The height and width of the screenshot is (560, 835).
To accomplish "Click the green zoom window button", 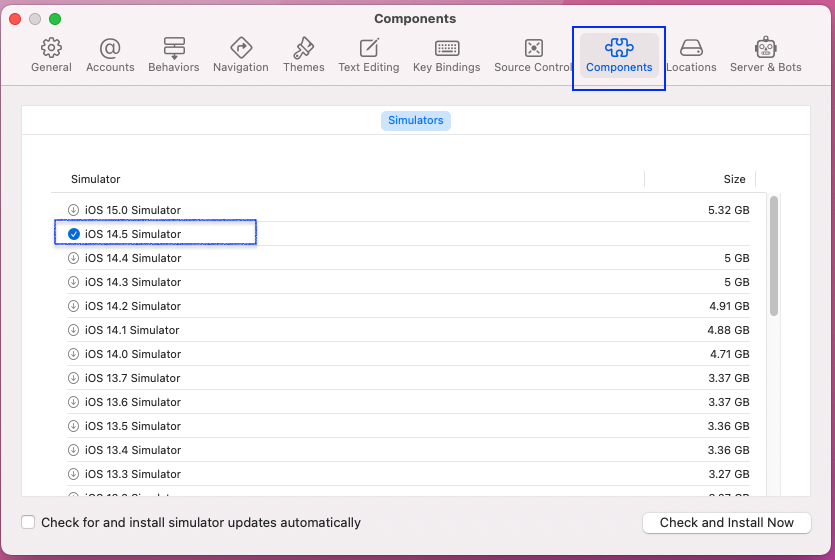I will [x=55, y=19].
